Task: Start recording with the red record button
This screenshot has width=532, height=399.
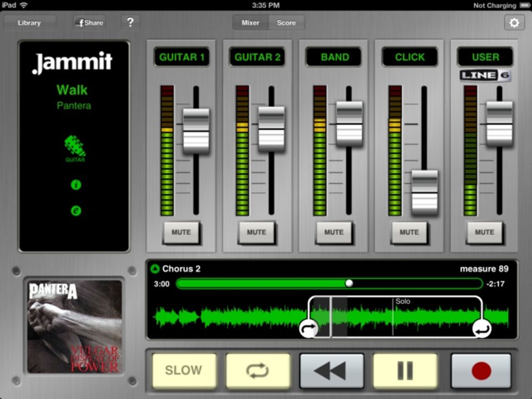Action: [x=481, y=371]
